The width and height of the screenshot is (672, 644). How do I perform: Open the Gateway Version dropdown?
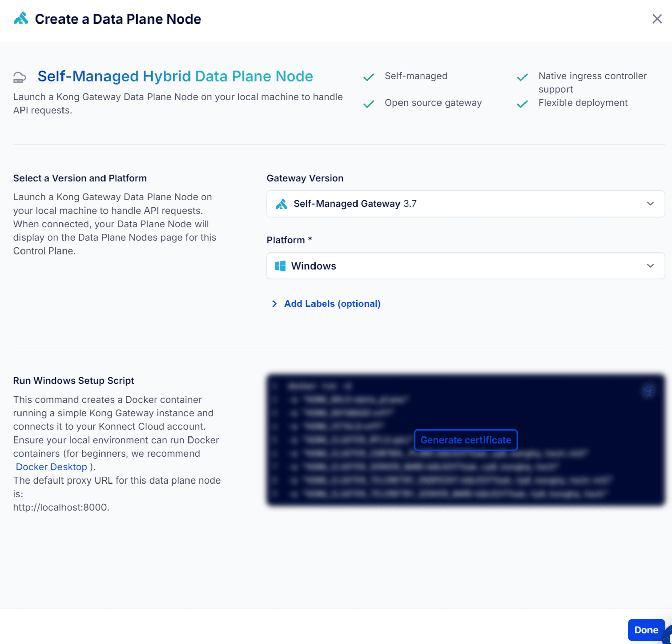point(465,204)
